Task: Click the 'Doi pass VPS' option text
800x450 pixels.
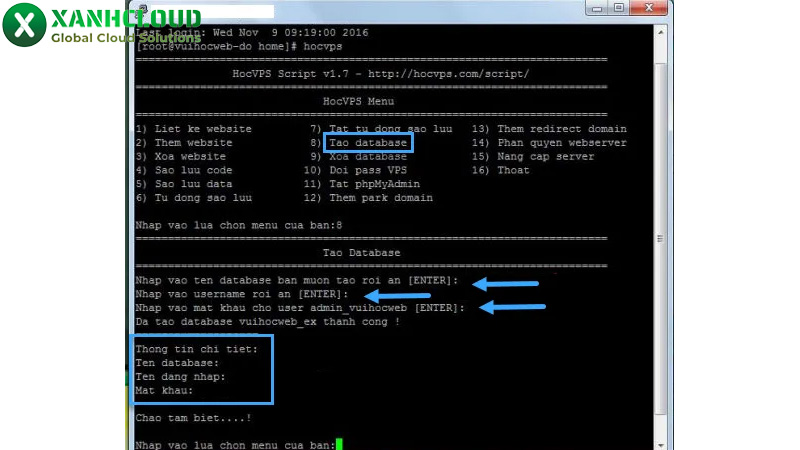Action: tap(368, 170)
